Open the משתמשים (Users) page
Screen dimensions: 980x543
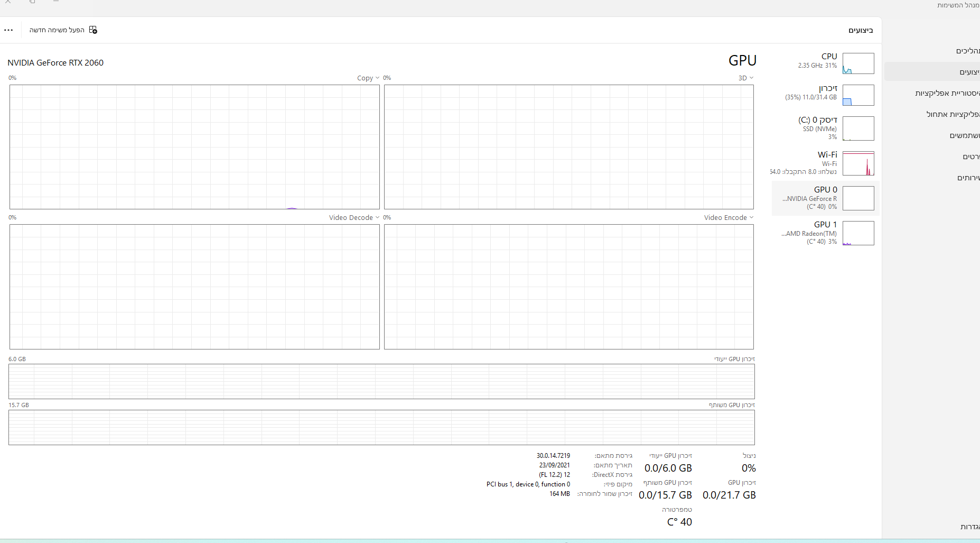[x=964, y=135]
